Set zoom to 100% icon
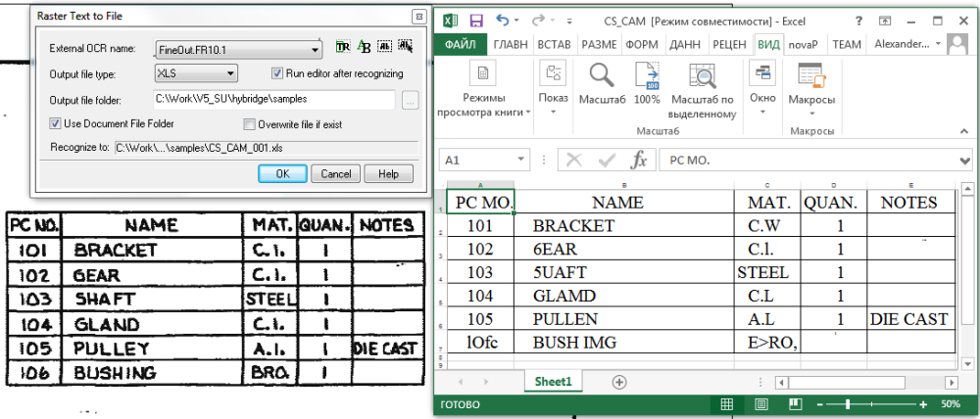The width and height of the screenshot is (980, 419). pyautogui.click(x=647, y=75)
